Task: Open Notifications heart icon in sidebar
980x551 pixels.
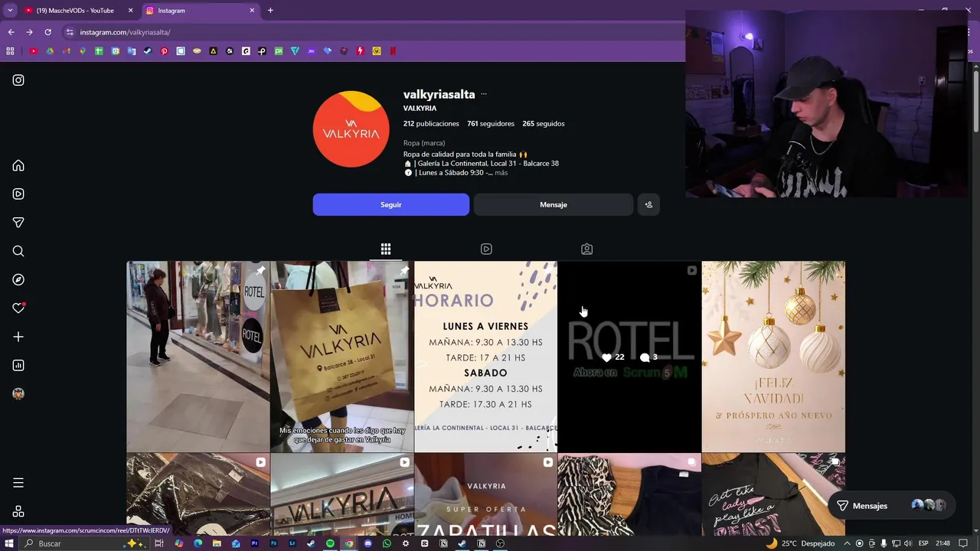Action: [18, 308]
